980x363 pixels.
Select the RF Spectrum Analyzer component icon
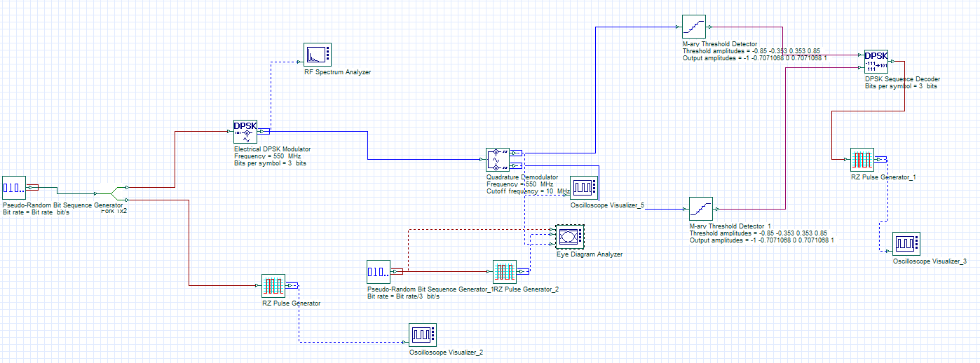tap(317, 54)
